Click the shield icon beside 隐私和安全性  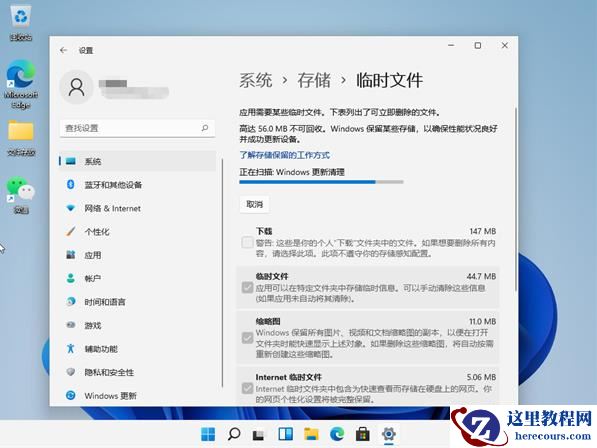point(70,372)
